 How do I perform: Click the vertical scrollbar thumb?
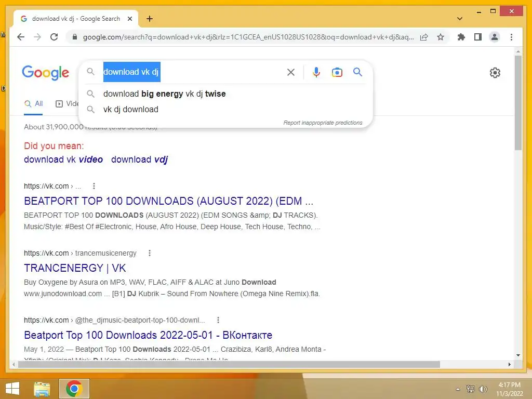pyautogui.click(x=518, y=102)
